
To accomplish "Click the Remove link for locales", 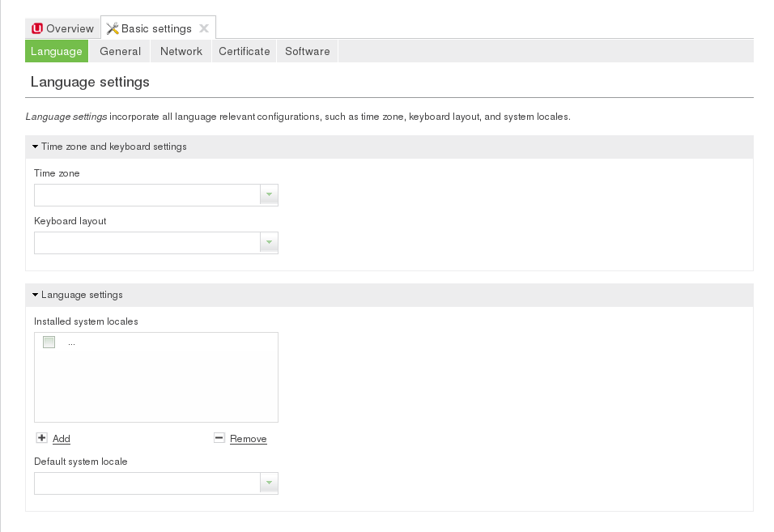I will coord(248,439).
